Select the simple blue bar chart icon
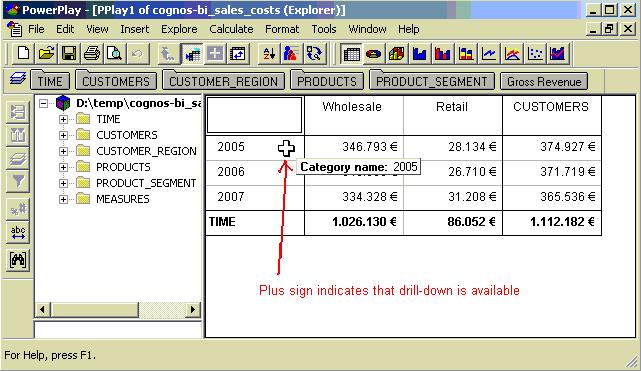This screenshot has width=641, height=371. (419, 54)
